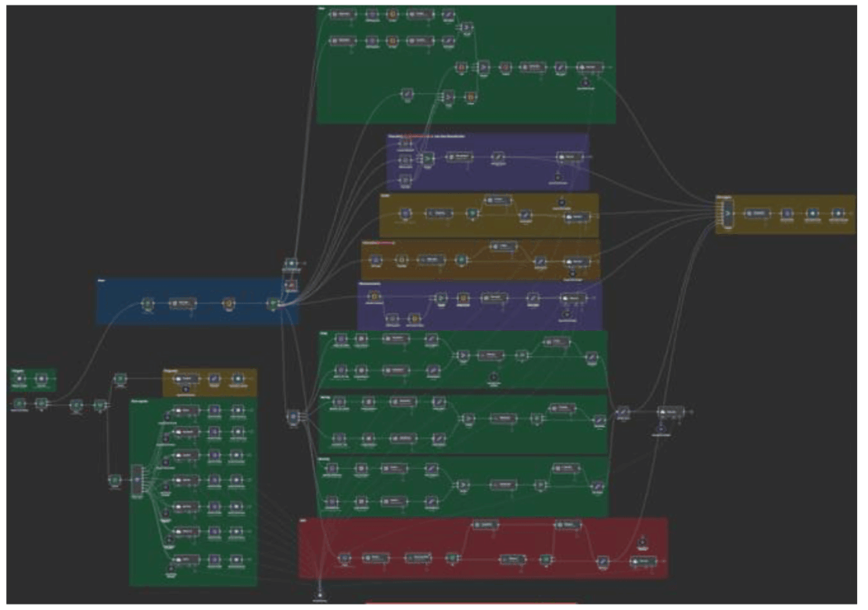This screenshot has height=610, width=868.
Task: Click the final wide model node in the red group
Action: coord(644,561)
